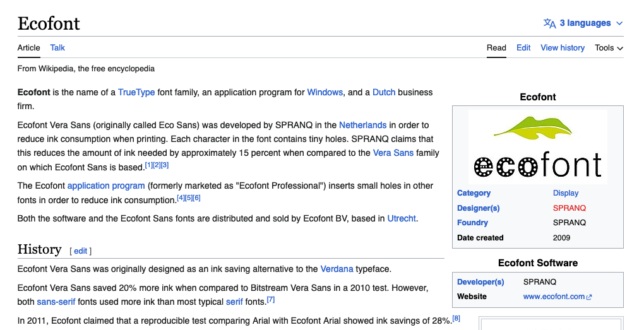Open the Edit tab
Viewport: 644px width, 330px height.
(x=523, y=48)
